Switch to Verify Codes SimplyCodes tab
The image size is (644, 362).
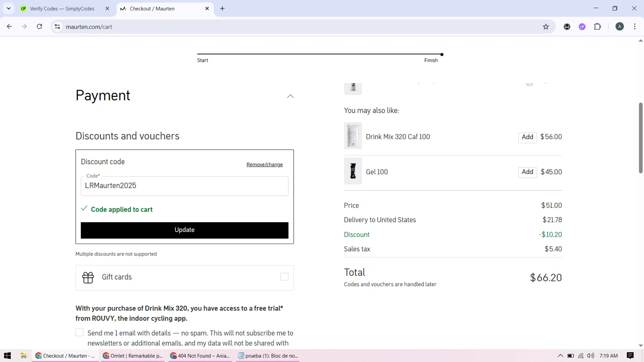pyautogui.click(x=62, y=9)
